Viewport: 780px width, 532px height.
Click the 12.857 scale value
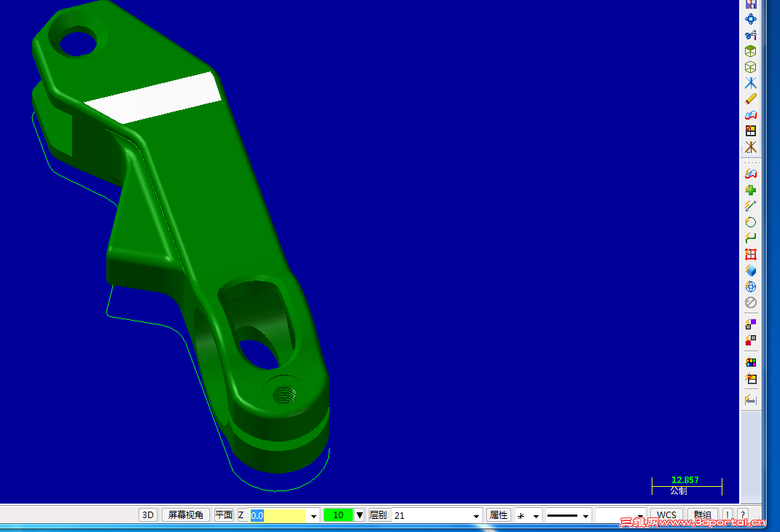click(685, 480)
